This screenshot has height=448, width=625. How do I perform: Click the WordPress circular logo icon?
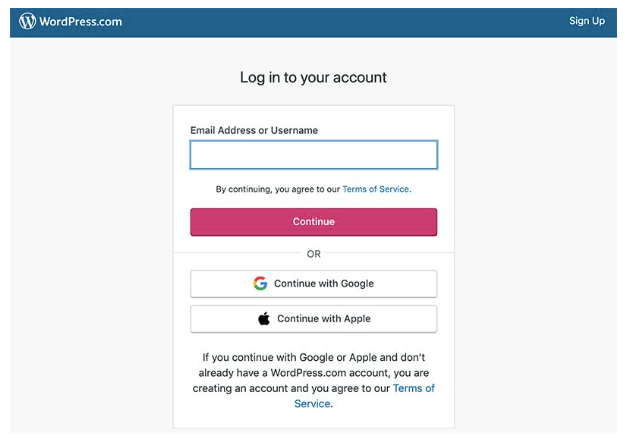point(27,21)
